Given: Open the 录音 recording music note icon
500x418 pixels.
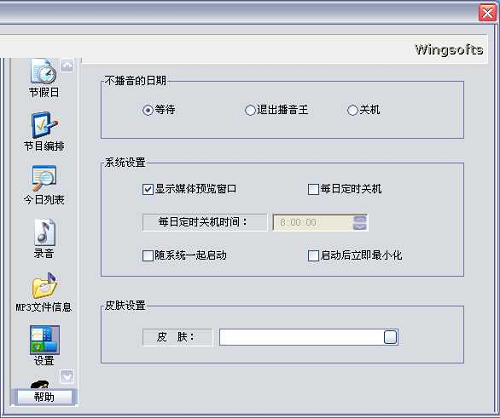Looking at the screenshot, I should coord(44,232).
